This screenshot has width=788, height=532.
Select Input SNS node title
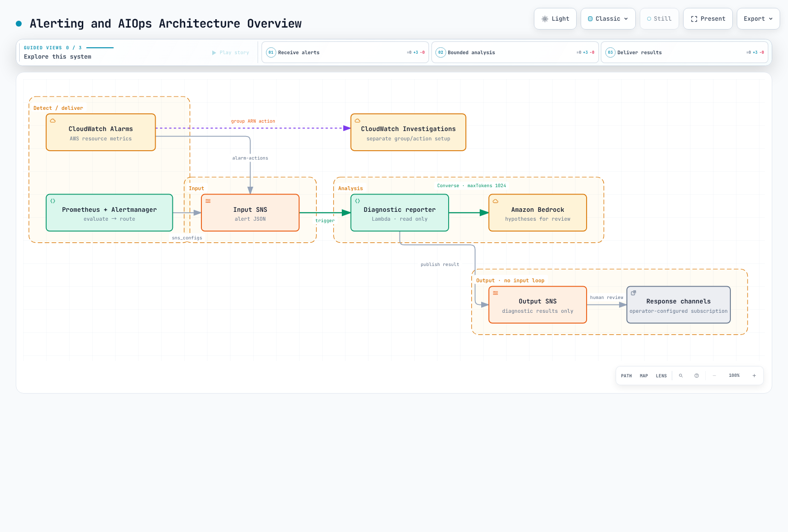(x=250, y=210)
